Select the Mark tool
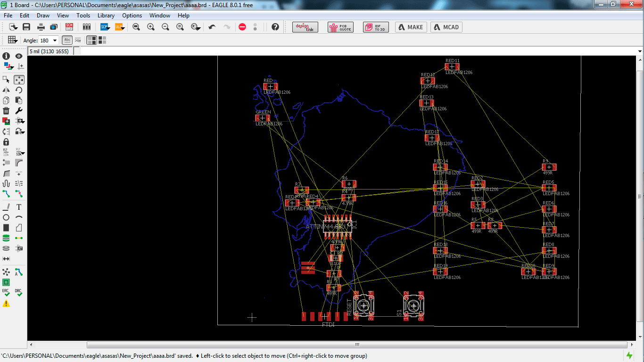644x362 pixels. point(20,67)
